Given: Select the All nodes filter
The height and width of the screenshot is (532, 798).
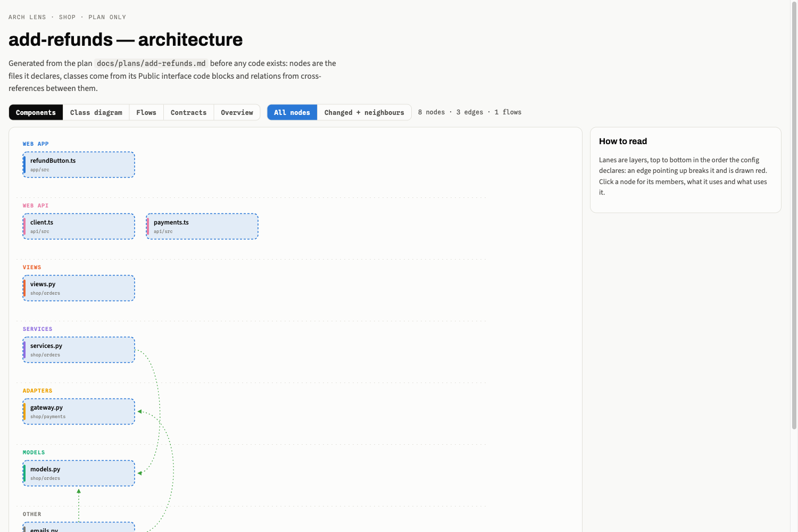Looking at the screenshot, I should tap(292, 112).
